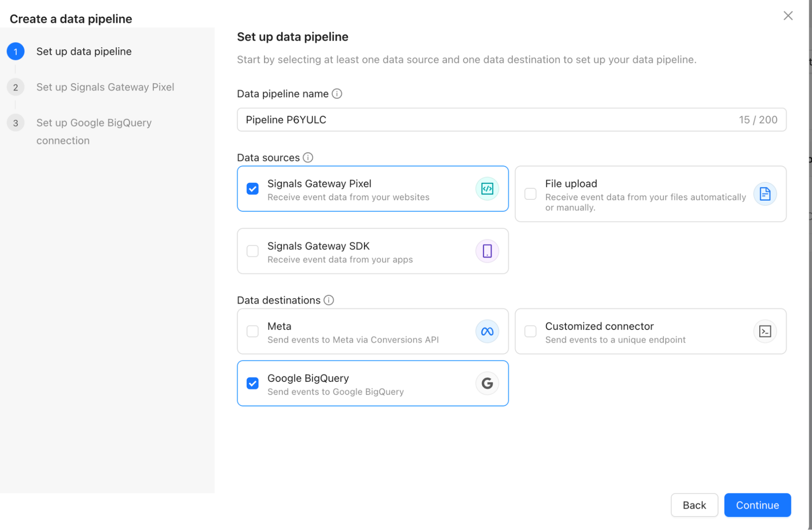Screen dimensions: 812x530
Task: Check the Signals Gateway SDK checkbox
Action: pyautogui.click(x=253, y=251)
